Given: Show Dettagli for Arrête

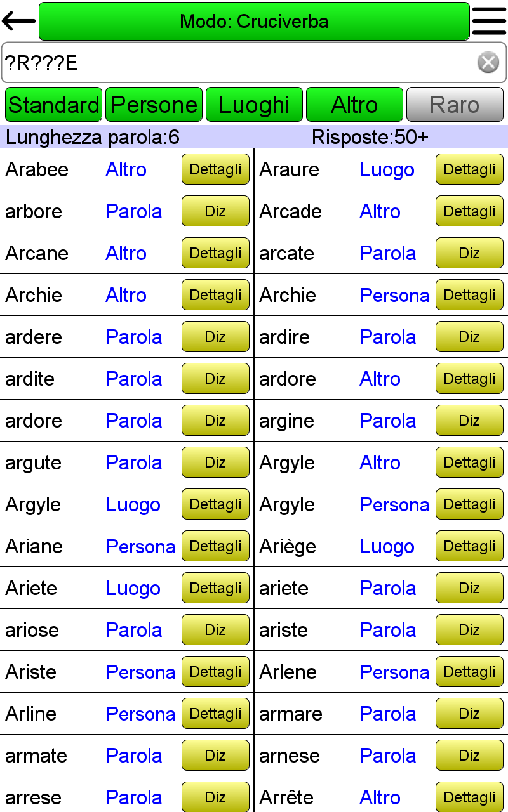Looking at the screenshot, I should point(469,797).
